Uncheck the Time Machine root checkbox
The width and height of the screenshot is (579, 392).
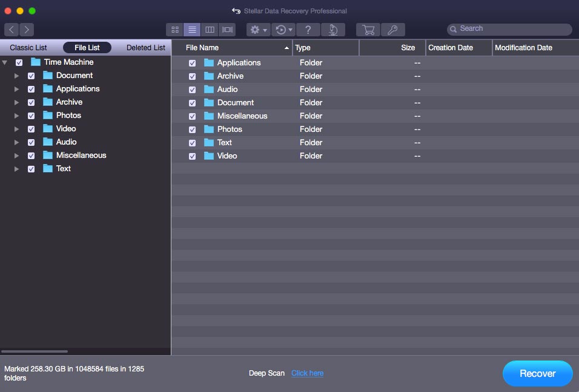[19, 62]
